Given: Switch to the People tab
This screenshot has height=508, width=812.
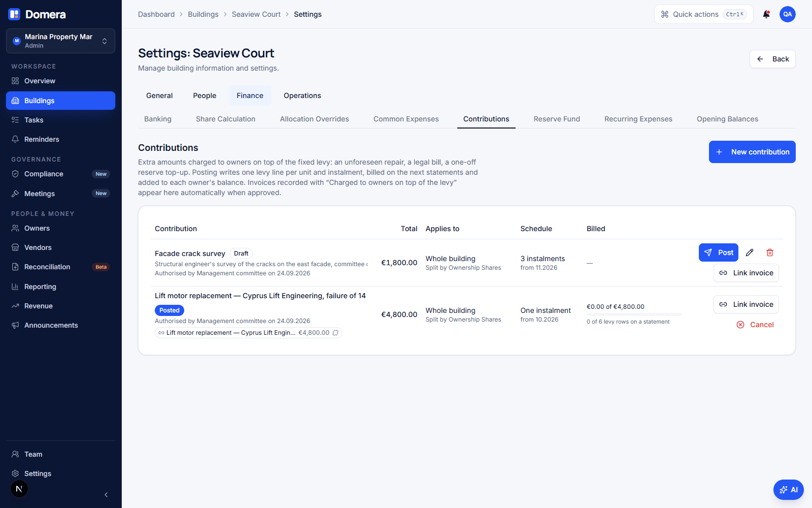Looking at the screenshot, I should (205, 96).
